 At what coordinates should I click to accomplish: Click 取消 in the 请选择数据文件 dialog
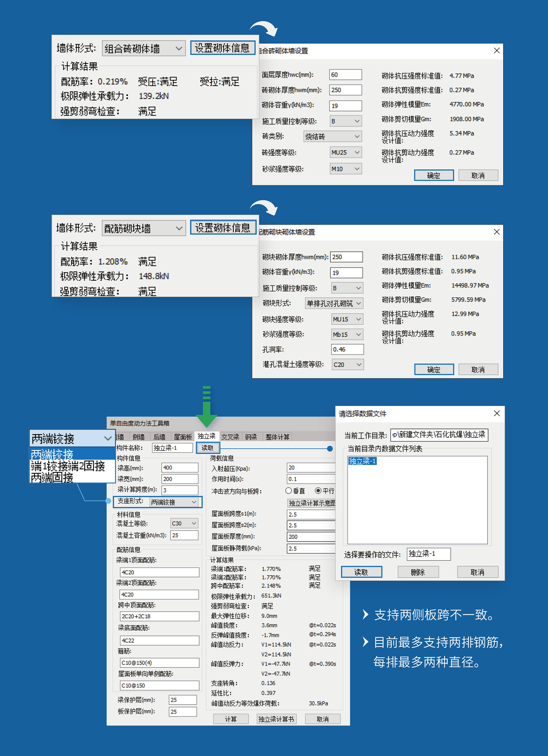(478, 572)
